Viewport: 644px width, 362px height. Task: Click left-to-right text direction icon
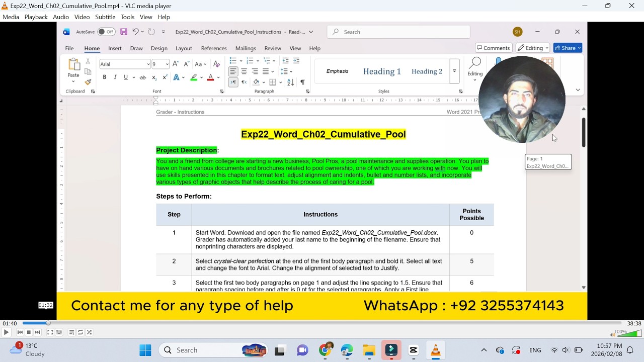click(233, 82)
